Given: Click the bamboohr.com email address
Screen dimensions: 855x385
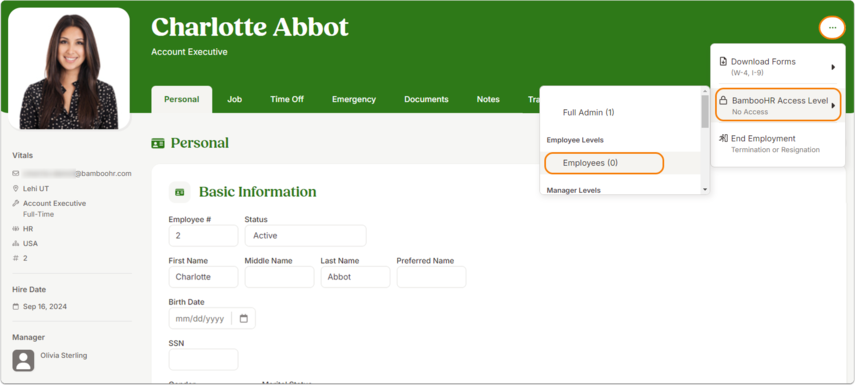Looking at the screenshot, I should click(77, 173).
